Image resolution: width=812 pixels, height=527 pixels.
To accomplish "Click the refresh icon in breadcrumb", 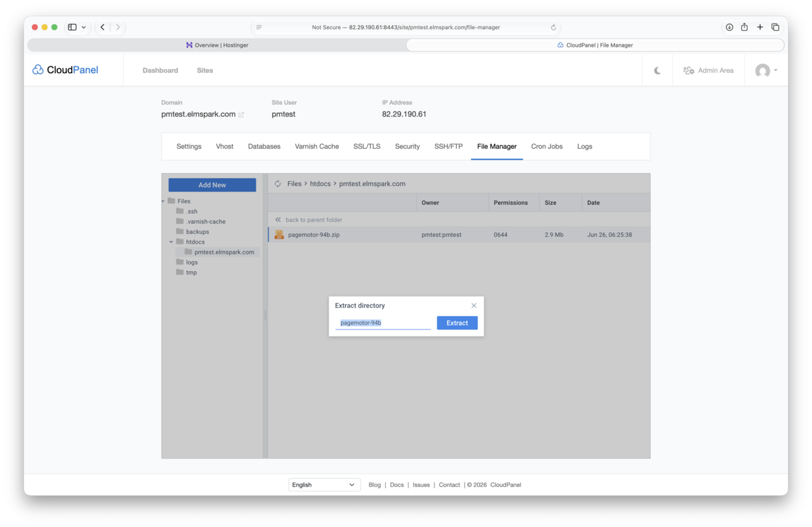I will [x=277, y=183].
